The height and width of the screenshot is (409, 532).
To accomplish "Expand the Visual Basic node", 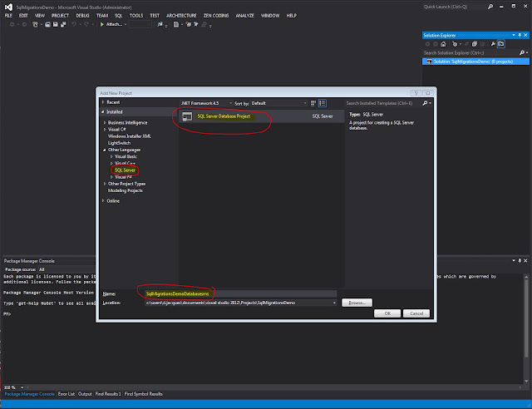I will [111, 156].
